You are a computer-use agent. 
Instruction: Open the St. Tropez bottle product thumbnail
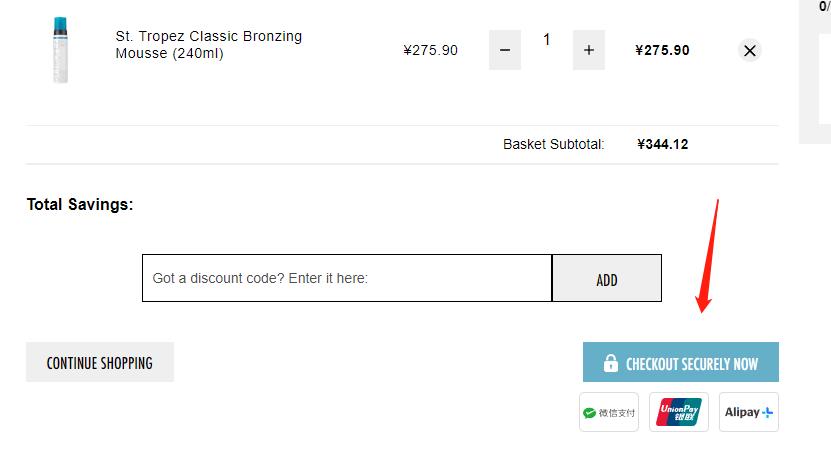click(x=60, y=50)
